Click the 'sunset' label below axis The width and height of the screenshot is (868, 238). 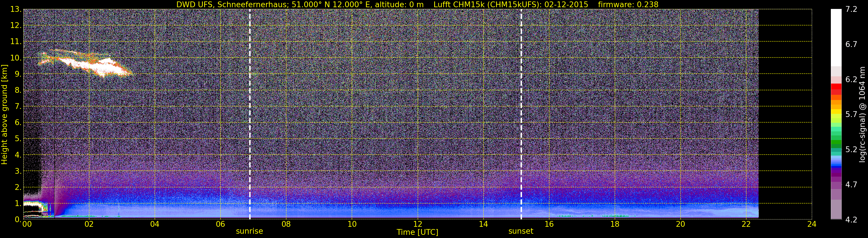tap(521, 231)
